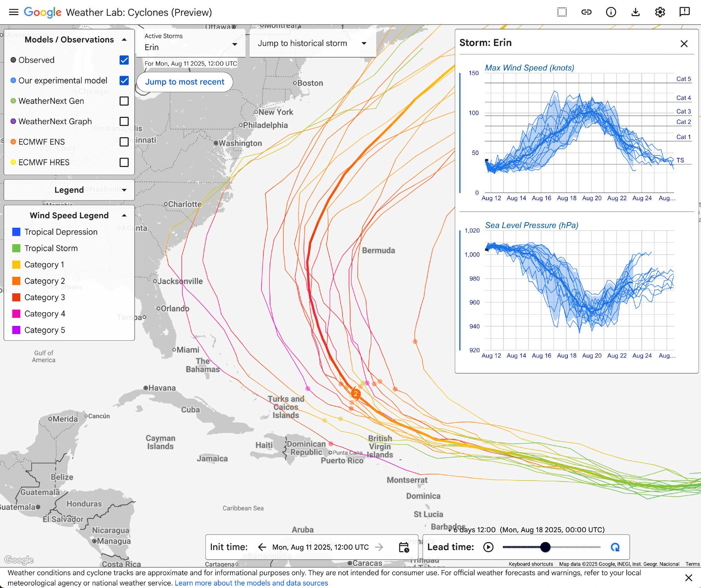Click the lead time slider handle
701x588 pixels.
click(x=545, y=547)
